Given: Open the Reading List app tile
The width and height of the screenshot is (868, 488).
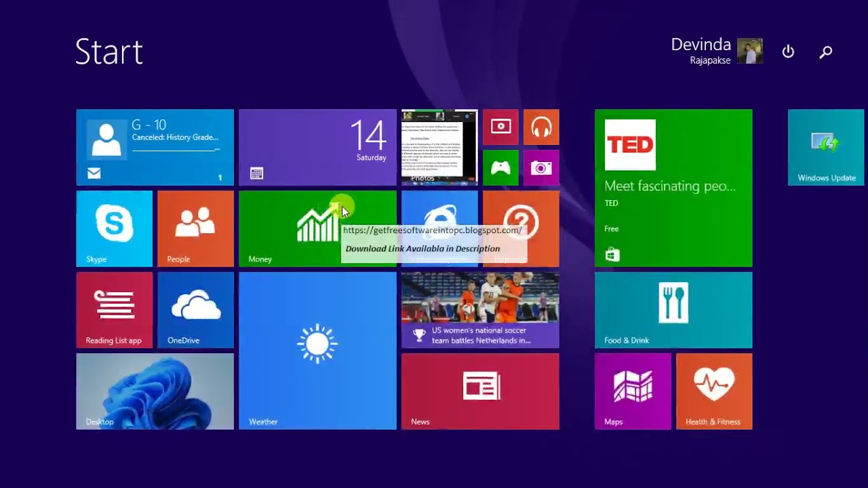Looking at the screenshot, I should pyautogui.click(x=114, y=310).
